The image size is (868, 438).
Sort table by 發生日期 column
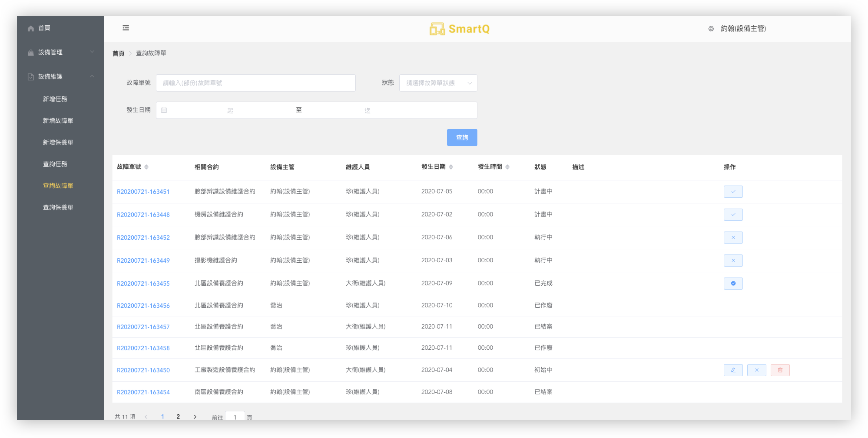point(451,167)
